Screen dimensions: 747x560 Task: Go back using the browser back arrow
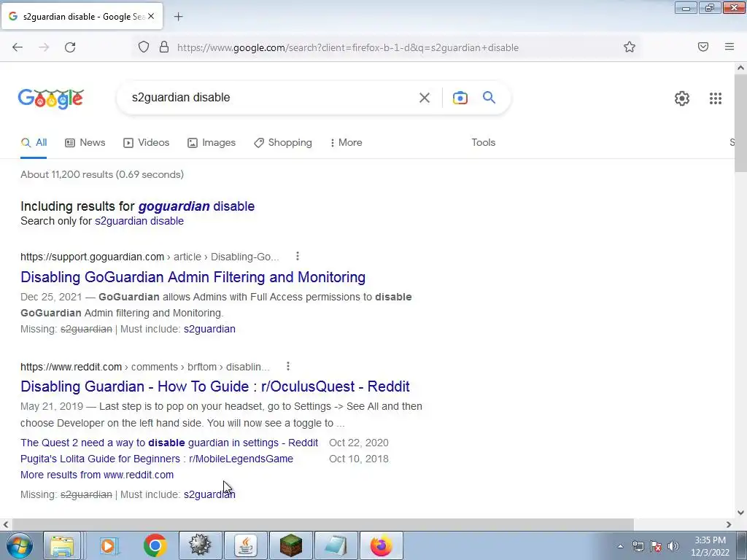(x=18, y=47)
